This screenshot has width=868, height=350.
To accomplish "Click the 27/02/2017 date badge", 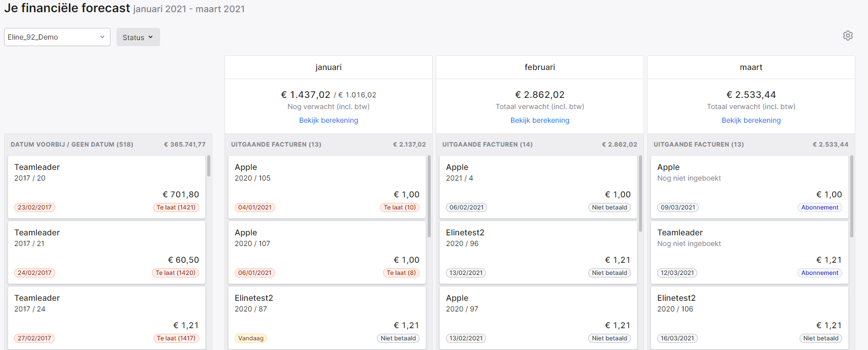I will coord(34,338).
